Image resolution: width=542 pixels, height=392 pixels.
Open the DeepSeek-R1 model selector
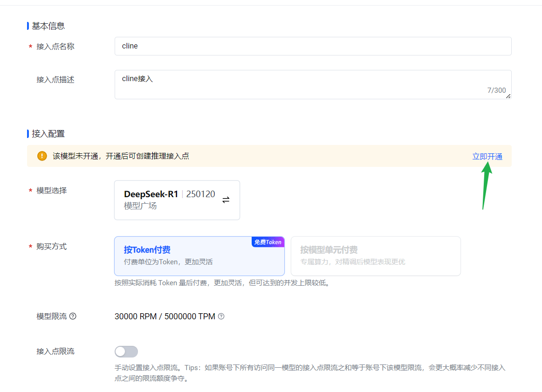point(177,200)
